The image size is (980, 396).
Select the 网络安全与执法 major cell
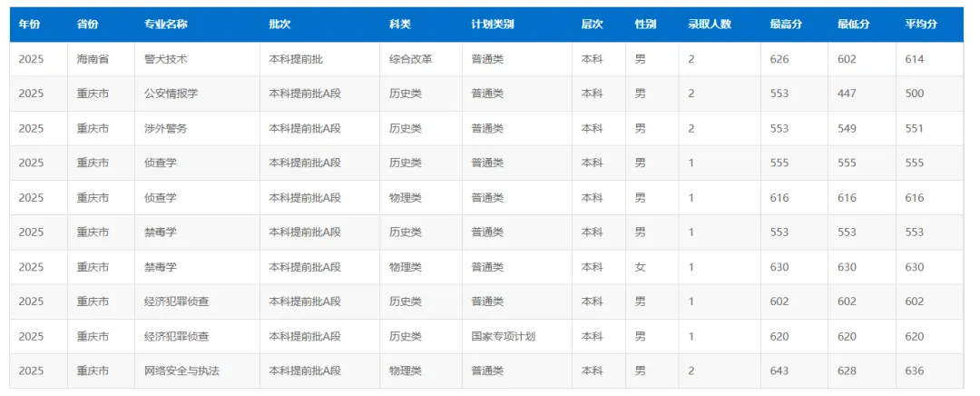(x=181, y=371)
